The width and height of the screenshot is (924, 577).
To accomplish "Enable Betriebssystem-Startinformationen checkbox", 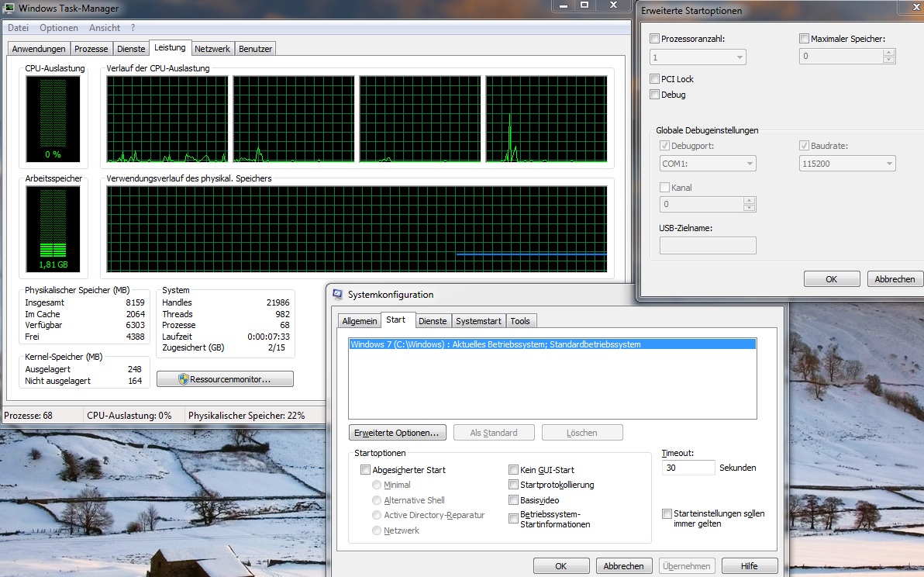I will (513, 519).
